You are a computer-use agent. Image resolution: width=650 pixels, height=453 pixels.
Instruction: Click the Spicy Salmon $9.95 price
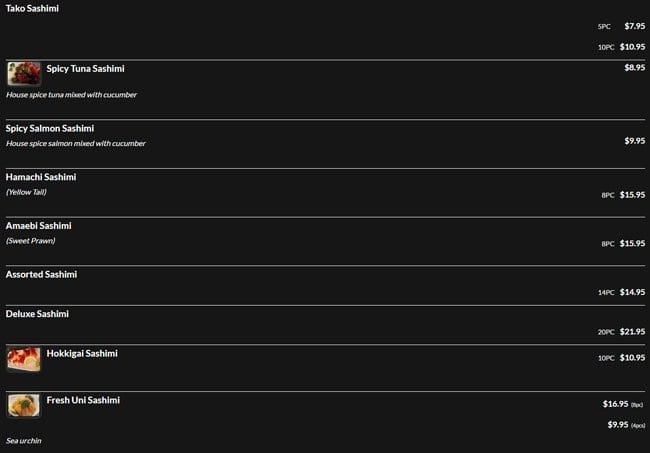pyautogui.click(x=634, y=141)
